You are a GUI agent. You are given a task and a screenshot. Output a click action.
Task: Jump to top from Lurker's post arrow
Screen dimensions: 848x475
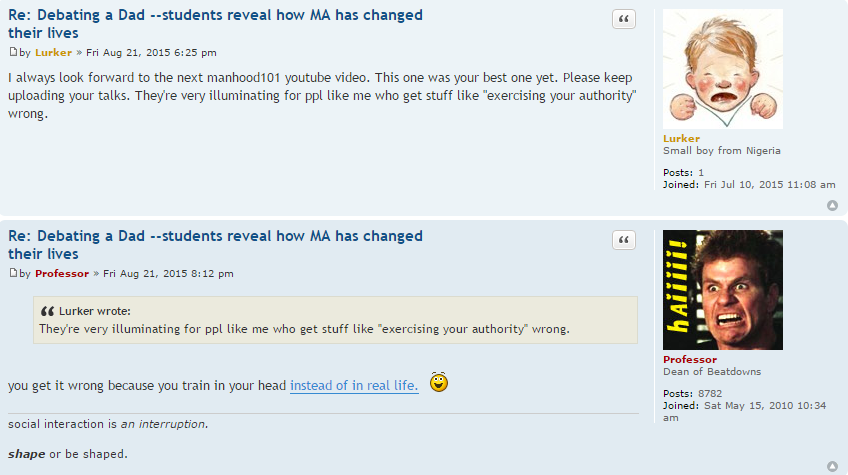pos(832,205)
